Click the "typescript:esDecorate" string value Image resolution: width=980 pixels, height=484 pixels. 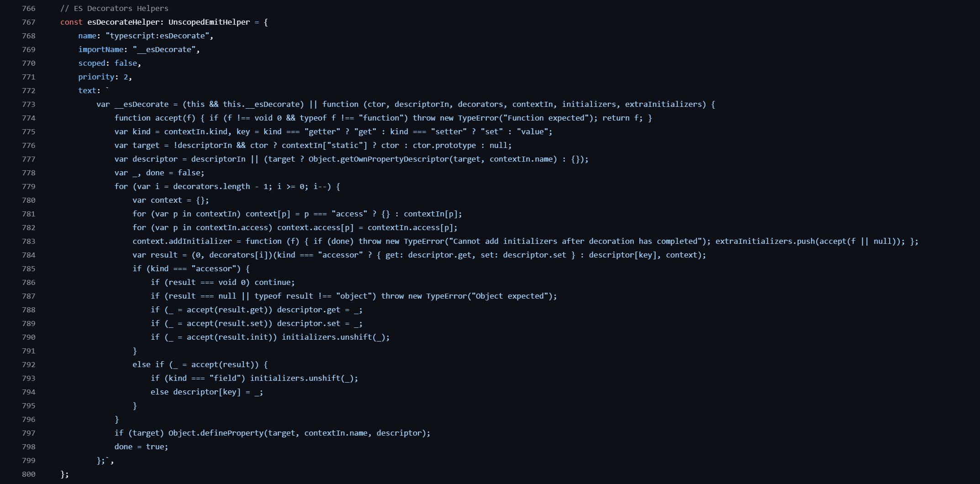(x=158, y=36)
